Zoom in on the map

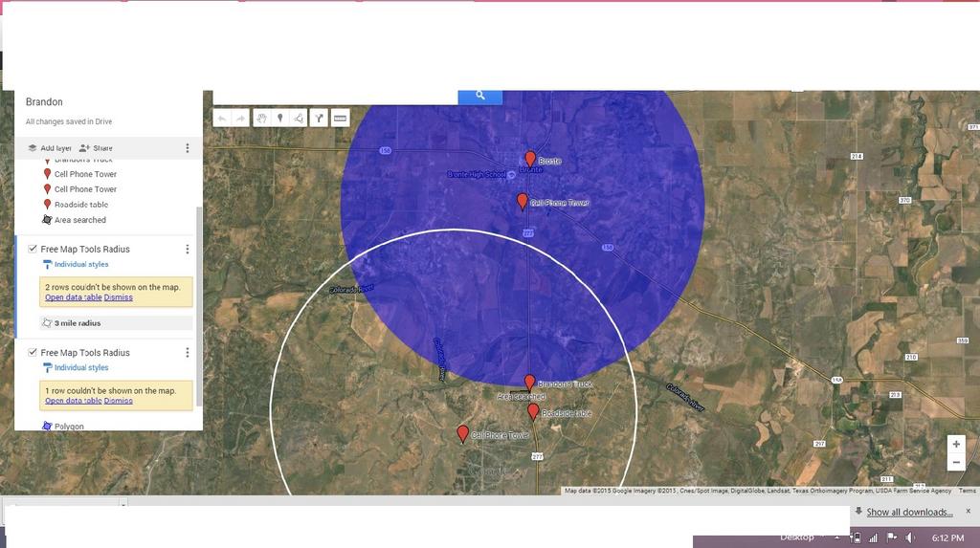tap(955, 444)
